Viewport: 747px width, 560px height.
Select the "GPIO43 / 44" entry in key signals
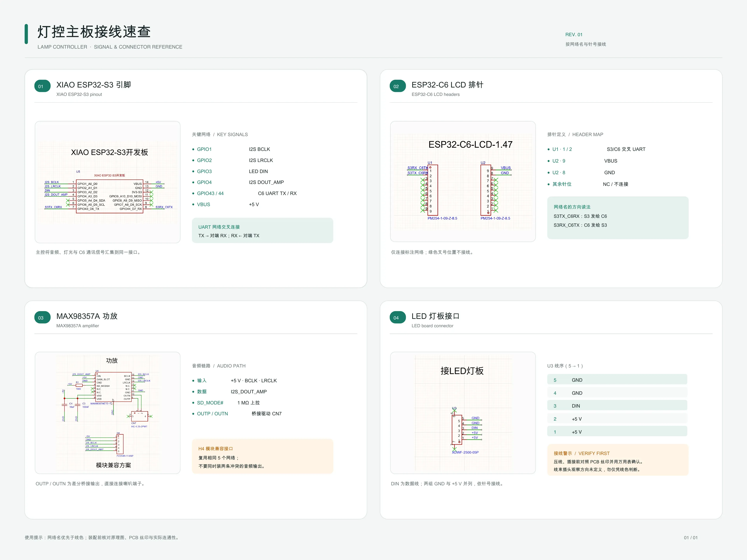pyautogui.click(x=210, y=193)
